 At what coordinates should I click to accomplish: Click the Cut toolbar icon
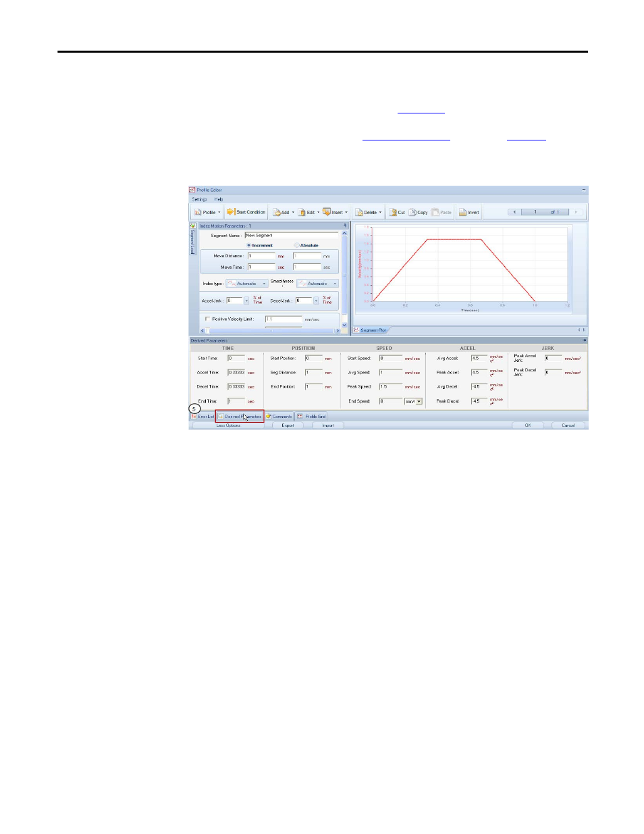point(392,212)
